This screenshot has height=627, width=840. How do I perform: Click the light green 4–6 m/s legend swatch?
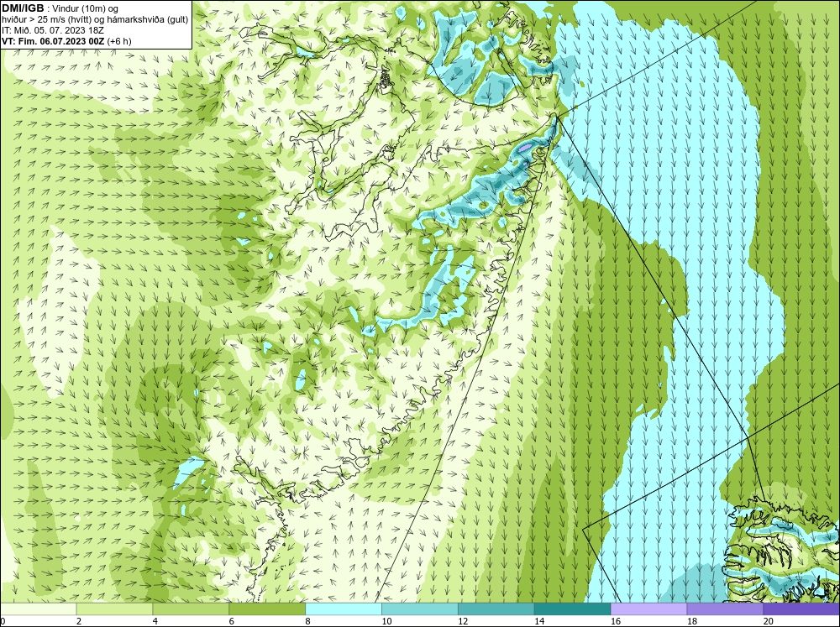coord(191,609)
